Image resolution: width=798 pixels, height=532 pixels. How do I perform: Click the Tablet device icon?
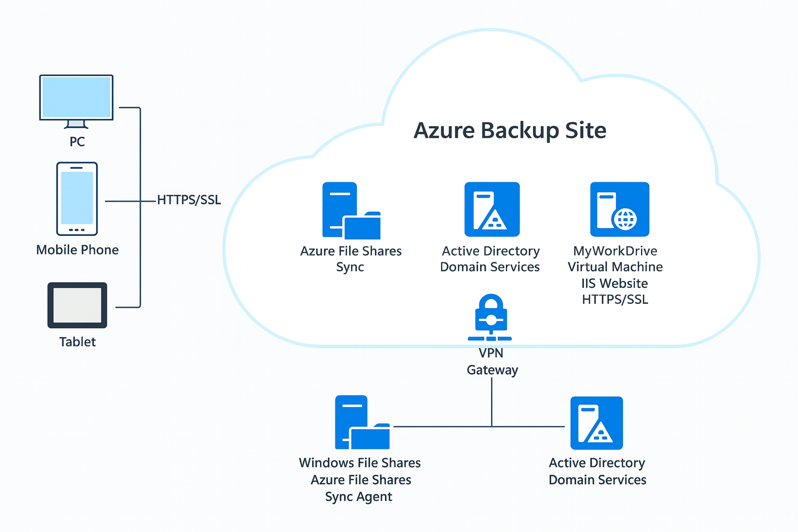(x=77, y=305)
